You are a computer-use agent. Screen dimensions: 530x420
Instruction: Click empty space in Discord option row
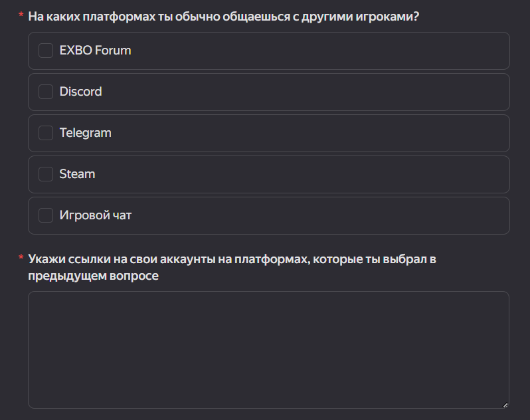pyautogui.click(x=304, y=92)
